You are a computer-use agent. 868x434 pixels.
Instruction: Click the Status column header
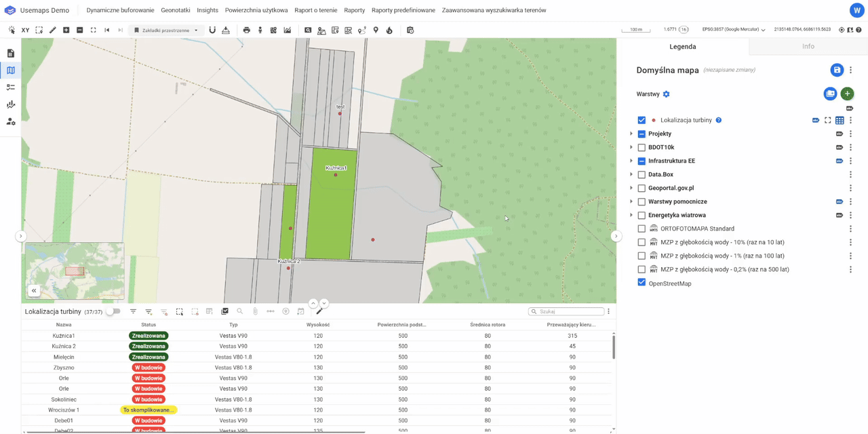tap(149, 325)
